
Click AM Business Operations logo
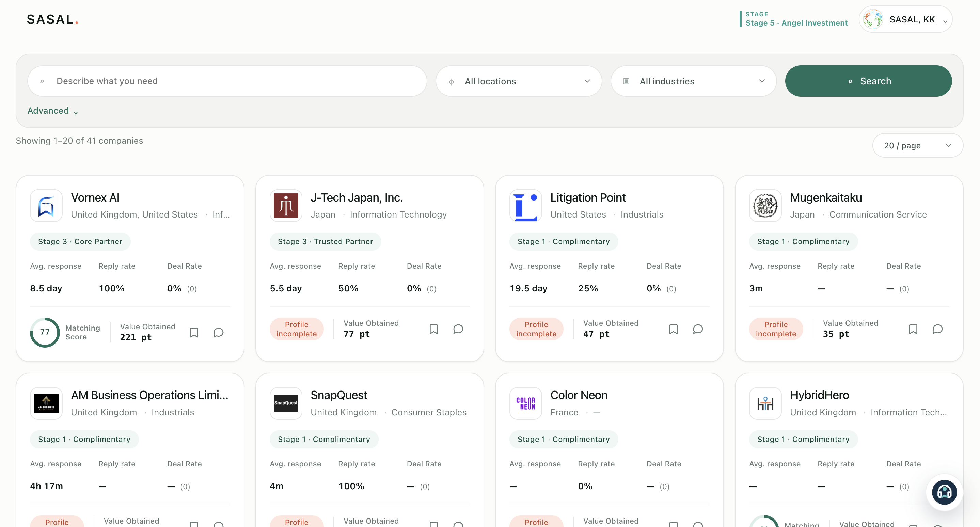pyautogui.click(x=46, y=403)
